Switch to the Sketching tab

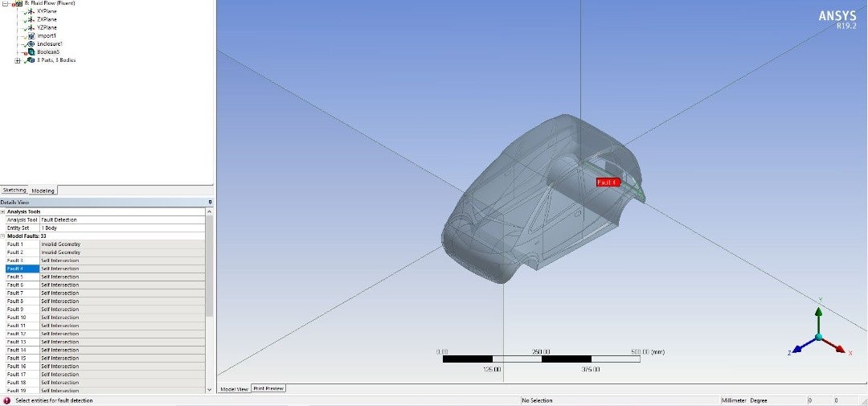pyautogui.click(x=14, y=190)
